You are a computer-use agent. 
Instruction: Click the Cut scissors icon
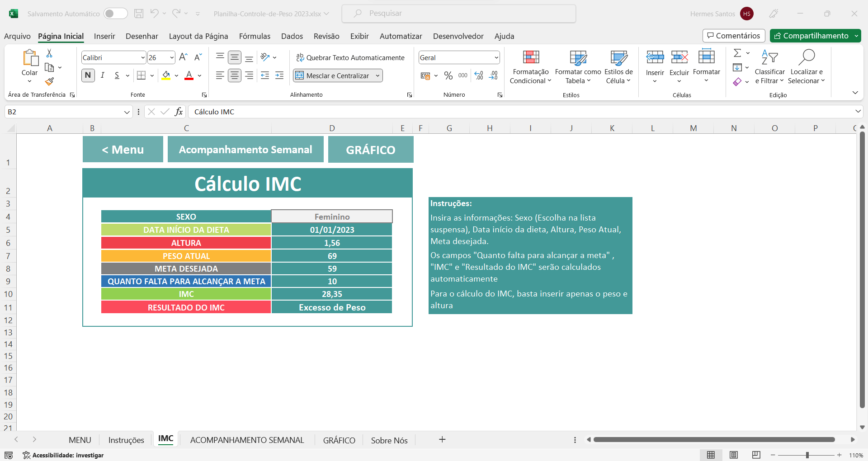[x=49, y=53]
